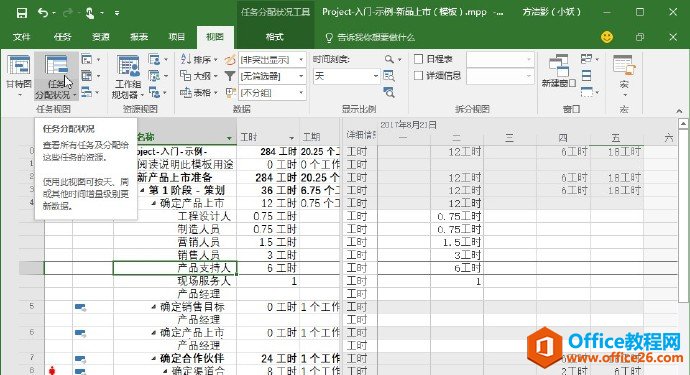Viewport: 690px width, 375px height.
Task: Switch to the 格式 ribbon tab
Action: (x=275, y=37)
